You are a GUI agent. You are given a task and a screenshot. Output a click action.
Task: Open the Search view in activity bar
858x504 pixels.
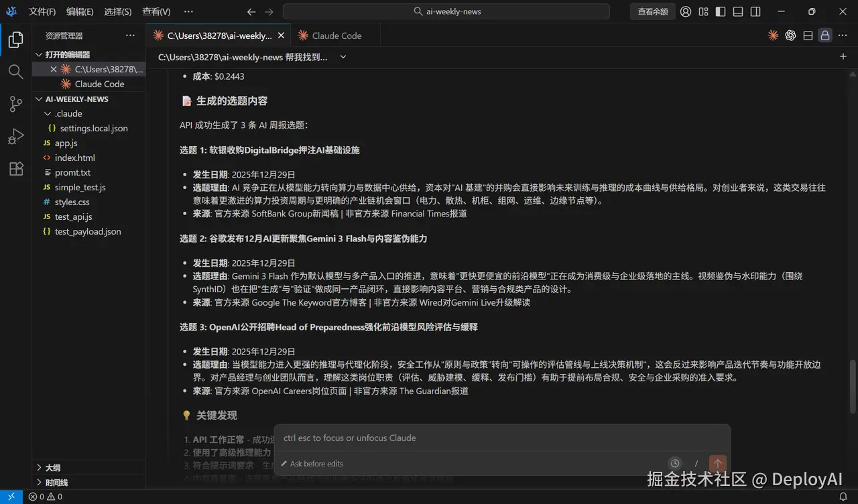(16, 72)
